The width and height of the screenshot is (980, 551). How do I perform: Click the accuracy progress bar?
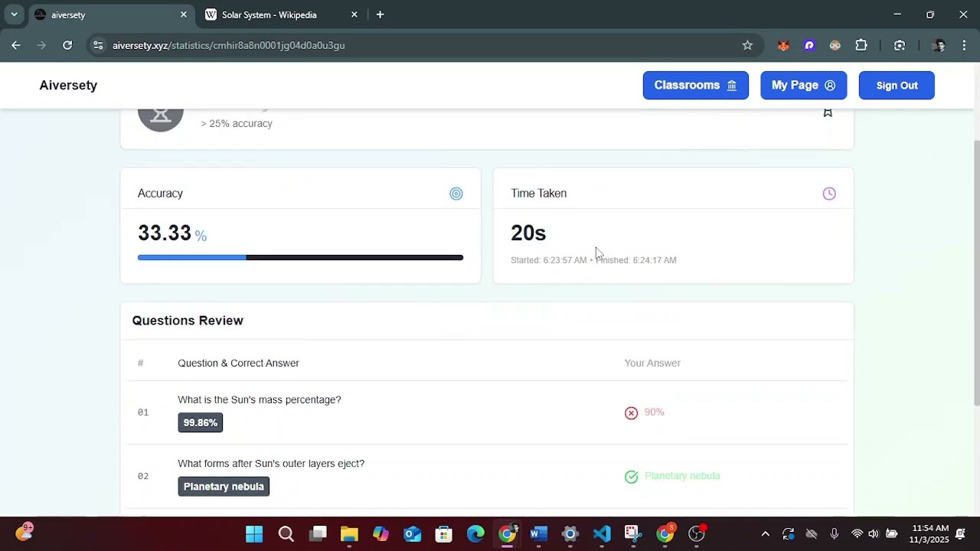[300, 258]
